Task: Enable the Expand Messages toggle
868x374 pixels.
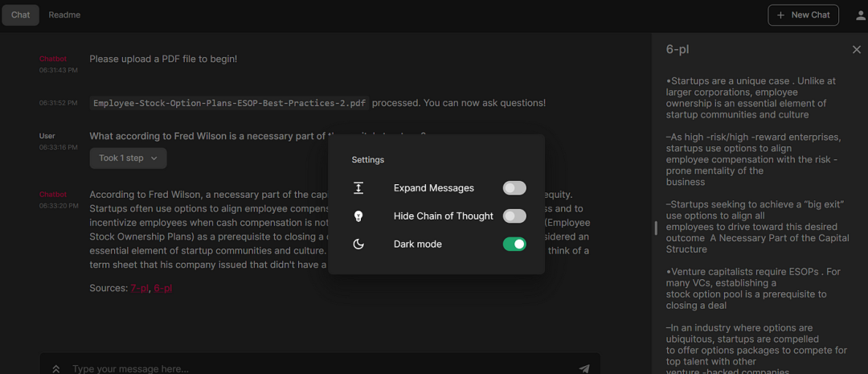Action: click(x=514, y=188)
